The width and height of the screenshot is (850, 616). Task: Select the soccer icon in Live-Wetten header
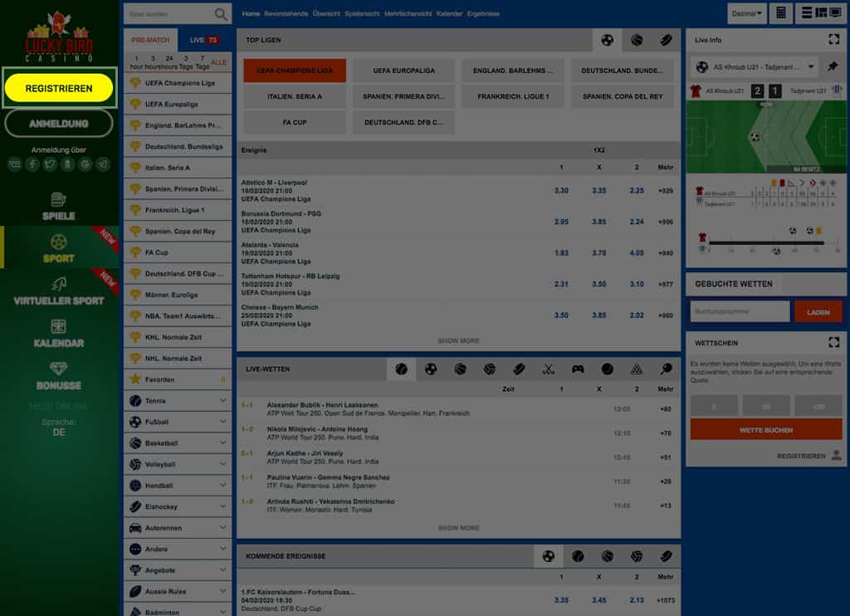pyautogui.click(x=431, y=369)
